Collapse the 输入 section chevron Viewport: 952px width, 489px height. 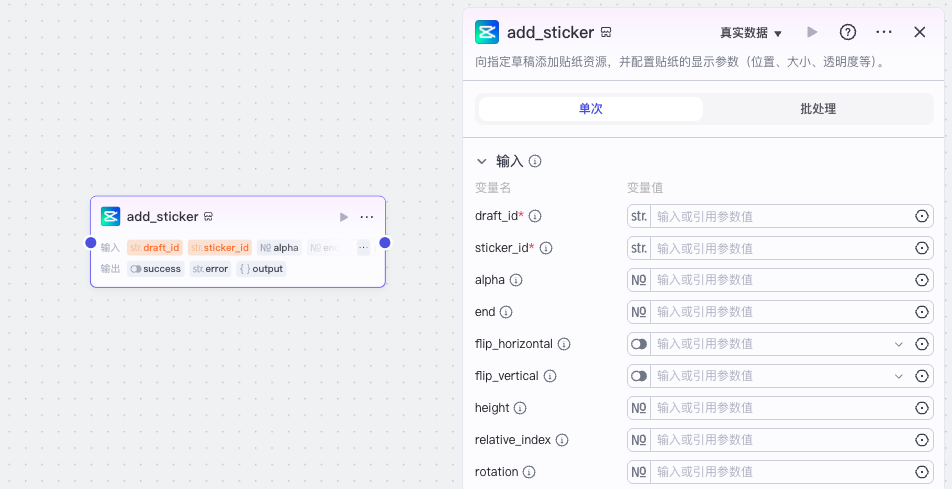pyautogui.click(x=481, y=162)
